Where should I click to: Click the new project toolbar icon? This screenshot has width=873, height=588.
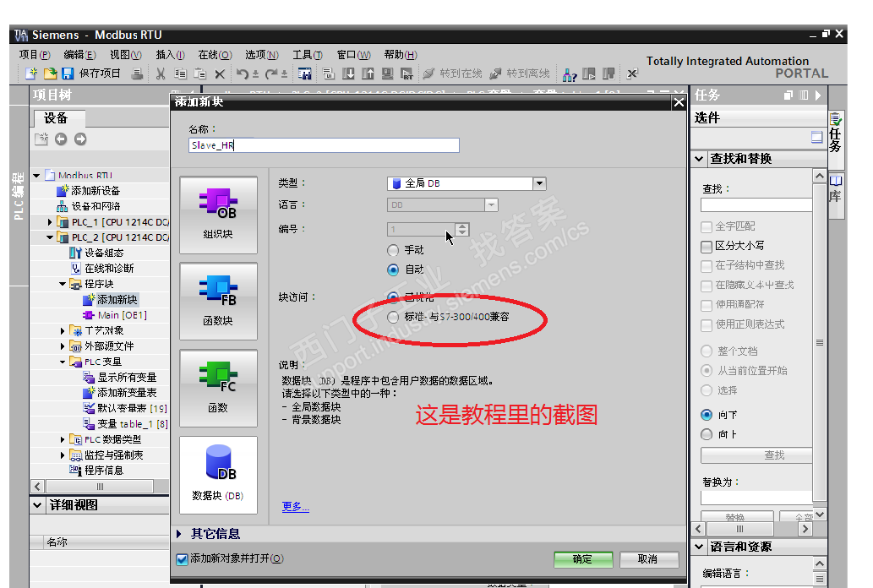31,73
